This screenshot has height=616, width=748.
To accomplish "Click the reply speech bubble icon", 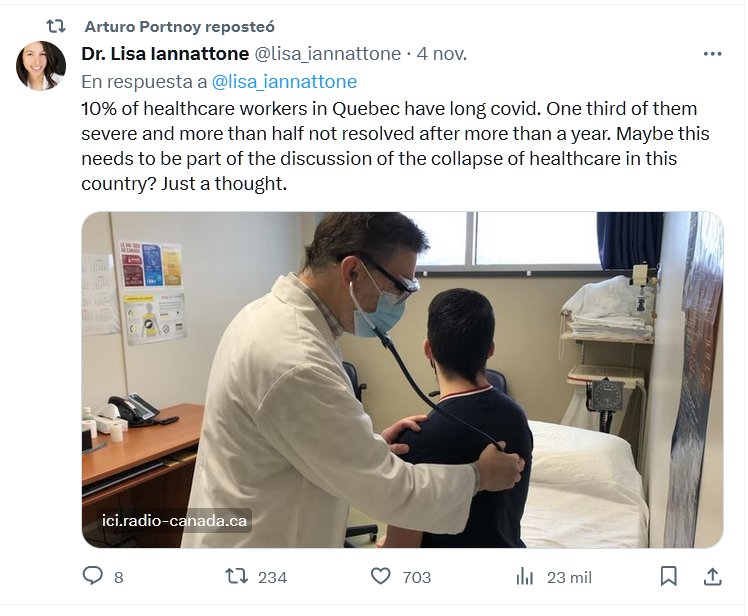I will pos(93,576).
